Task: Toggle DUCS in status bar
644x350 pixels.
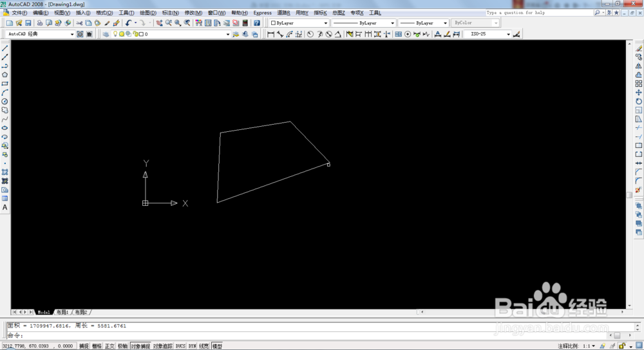Action: [x=180, y=346]
